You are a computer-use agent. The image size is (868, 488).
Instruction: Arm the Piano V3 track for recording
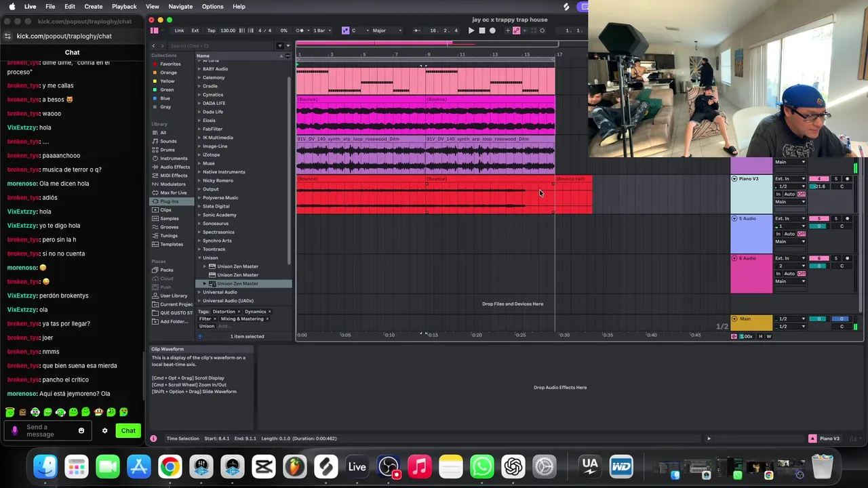click(847, 179)
